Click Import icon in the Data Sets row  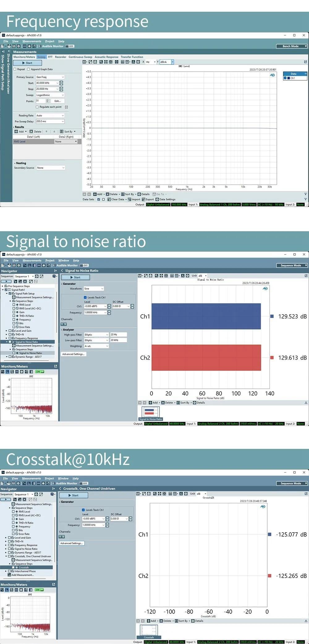(x=134, y=199)
